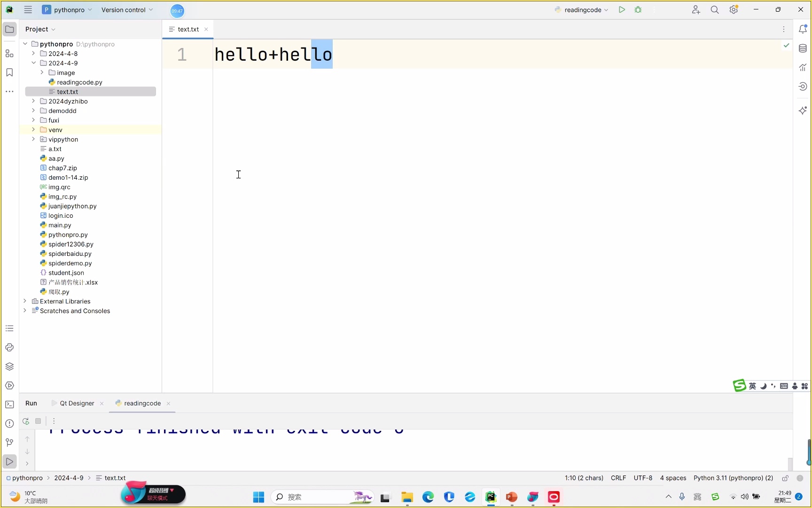Open the AI Assistant panel
Screen dimensions: 812x508
coord(803,111)
